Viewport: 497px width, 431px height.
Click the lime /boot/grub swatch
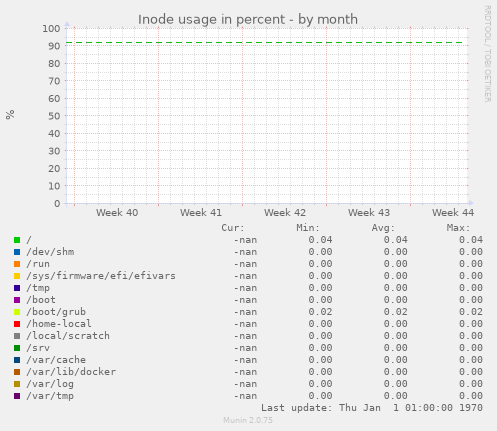point(17,312)
